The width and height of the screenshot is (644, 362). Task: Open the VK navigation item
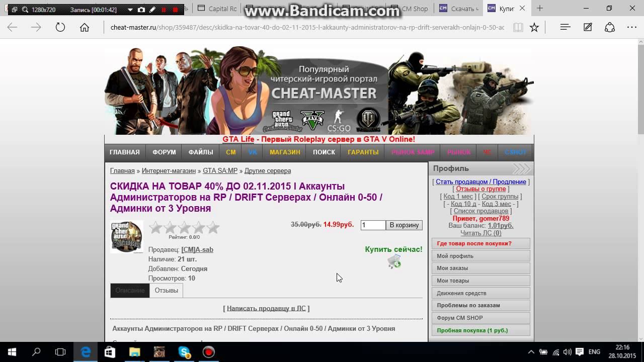253,152
